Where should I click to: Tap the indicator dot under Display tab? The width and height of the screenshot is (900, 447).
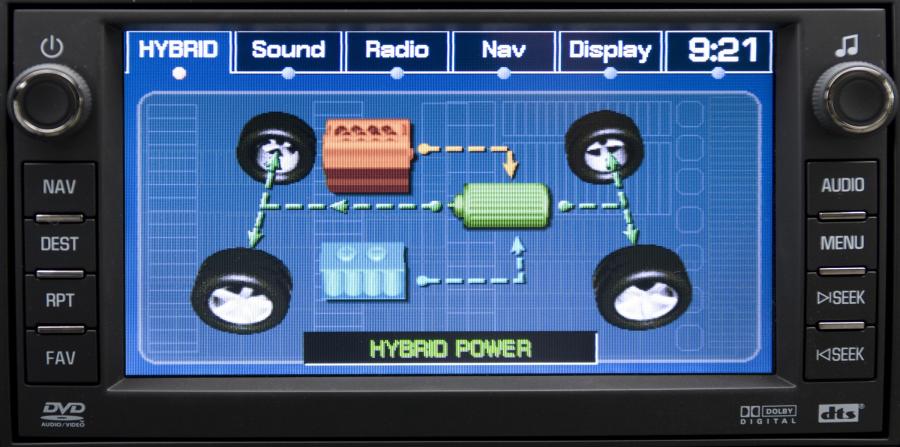[611, 73]
